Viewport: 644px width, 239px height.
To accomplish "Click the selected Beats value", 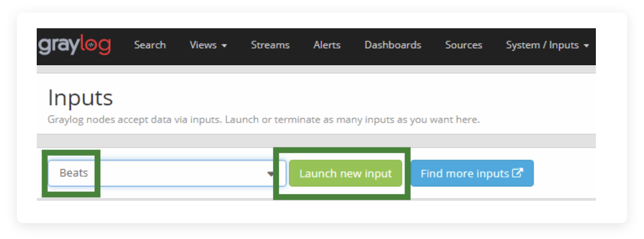I will click(x=73, y=174).
